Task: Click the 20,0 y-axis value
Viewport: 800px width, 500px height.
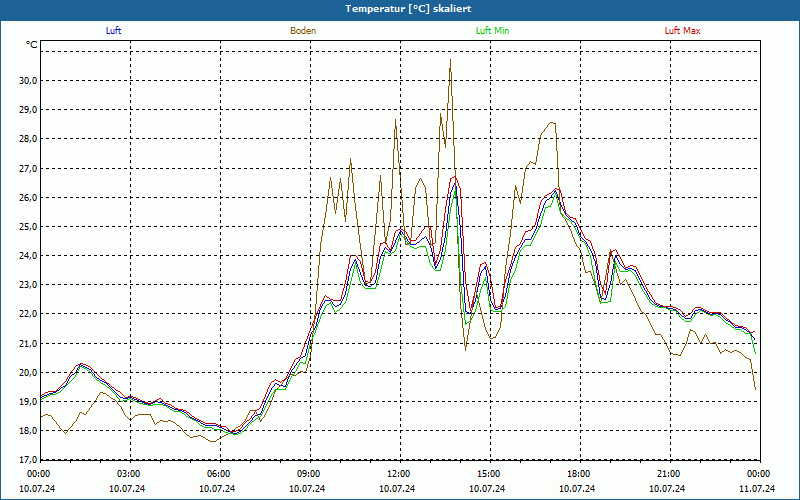Action: pyautogui.click(x=28, y=372)
